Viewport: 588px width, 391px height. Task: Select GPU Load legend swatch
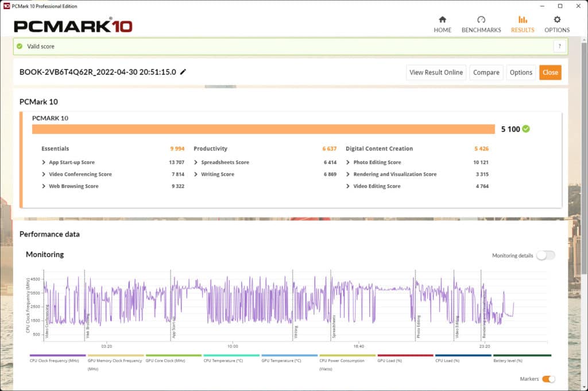[405, 355]
